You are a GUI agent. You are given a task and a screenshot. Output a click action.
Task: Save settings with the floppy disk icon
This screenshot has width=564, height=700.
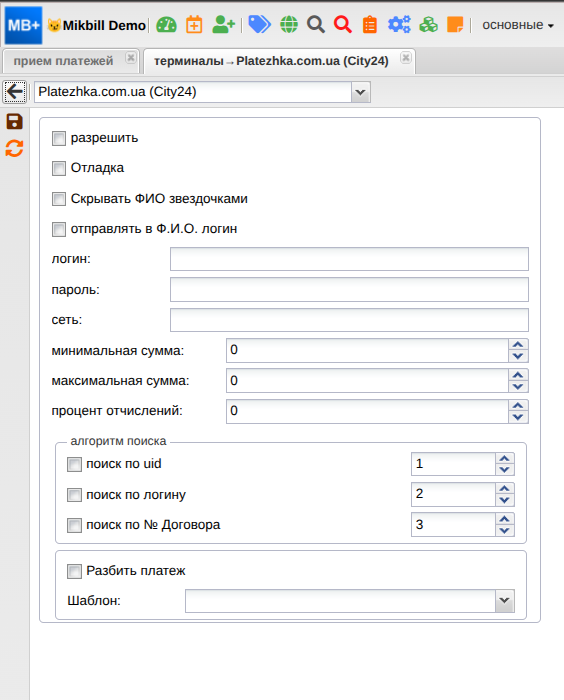click(14, 121)
